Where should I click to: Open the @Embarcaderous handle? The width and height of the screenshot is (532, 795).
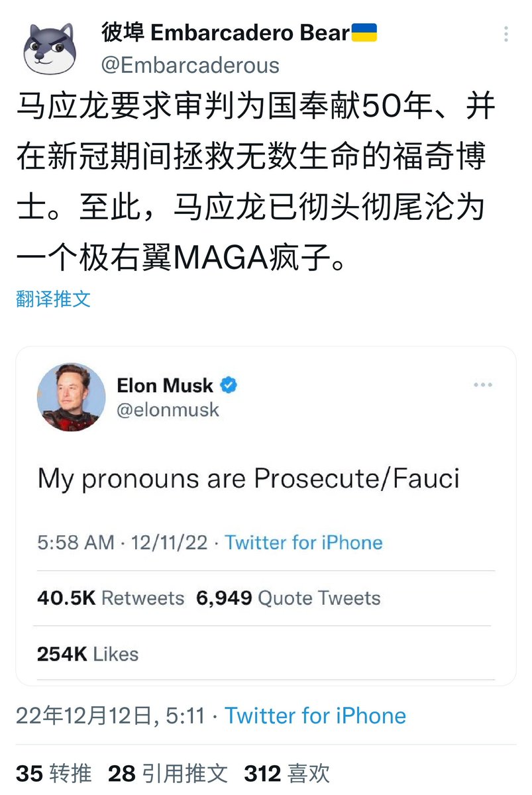point(190,65)
